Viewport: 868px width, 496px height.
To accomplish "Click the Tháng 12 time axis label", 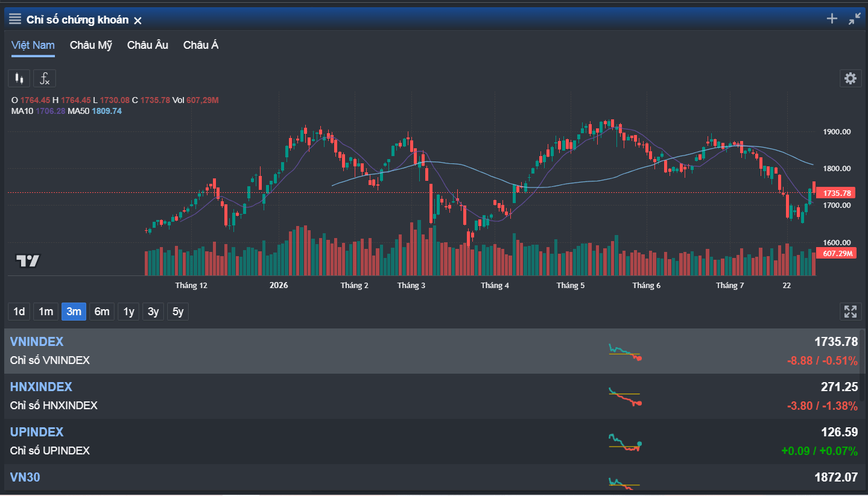I will 191,286.
